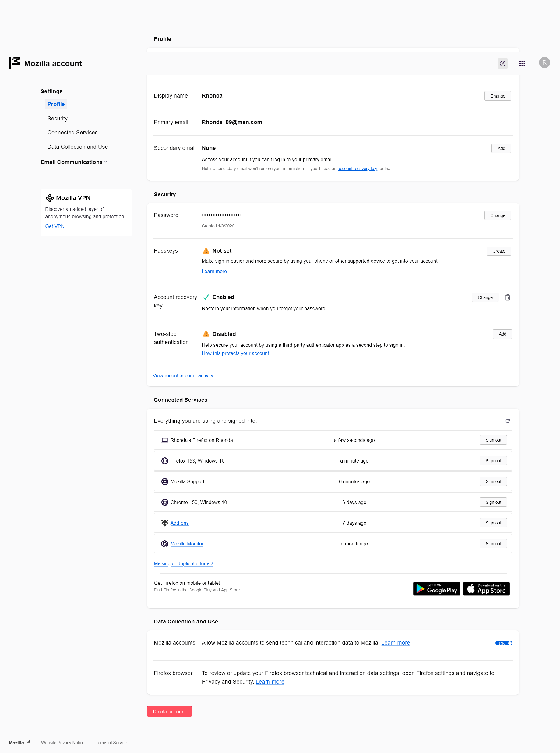Click the Add-ons puzzle piece icon
Image resolution: width=560 pixels, height=753 pixels.
[164, 523]
